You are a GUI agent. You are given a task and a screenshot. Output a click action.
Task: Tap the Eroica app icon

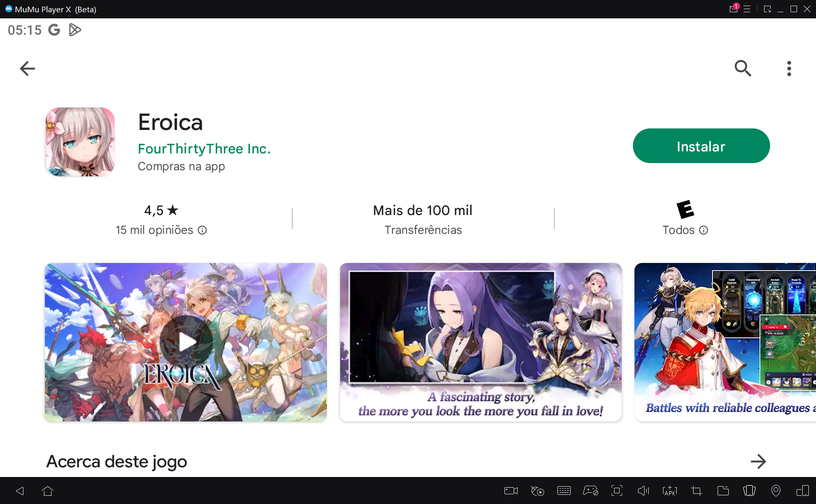80,142
